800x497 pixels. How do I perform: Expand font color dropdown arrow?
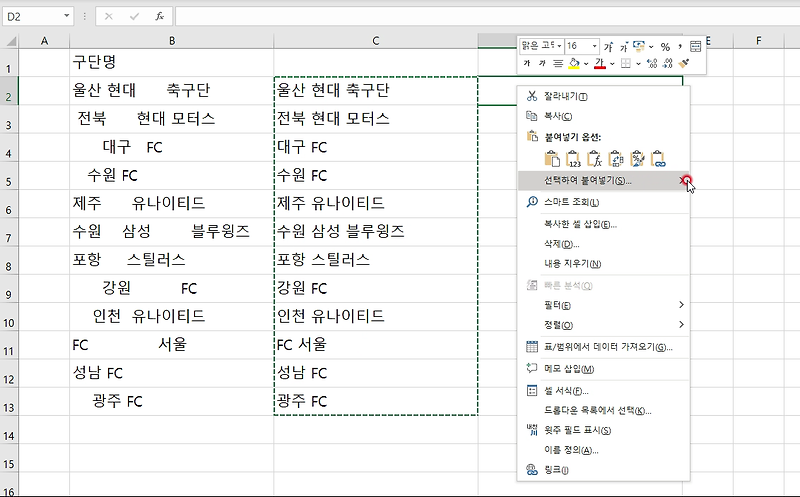coord(612,64)
